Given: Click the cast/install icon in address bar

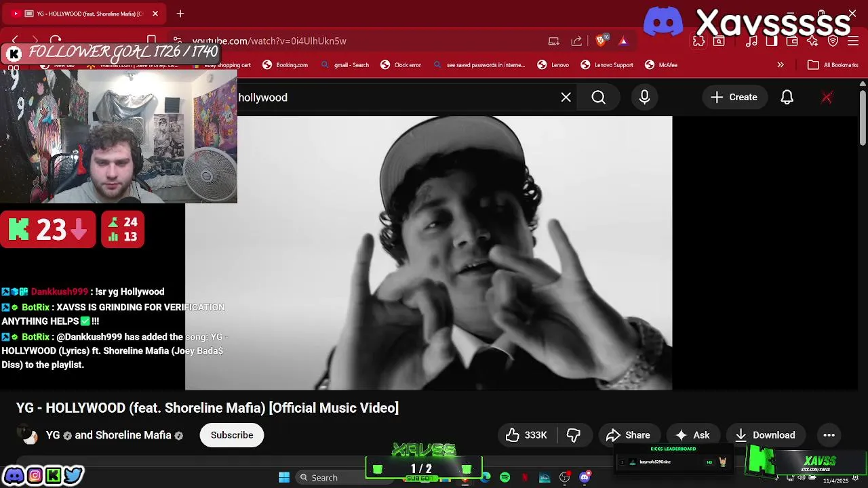Looking at the screenshot, I should tap(554, 41).
